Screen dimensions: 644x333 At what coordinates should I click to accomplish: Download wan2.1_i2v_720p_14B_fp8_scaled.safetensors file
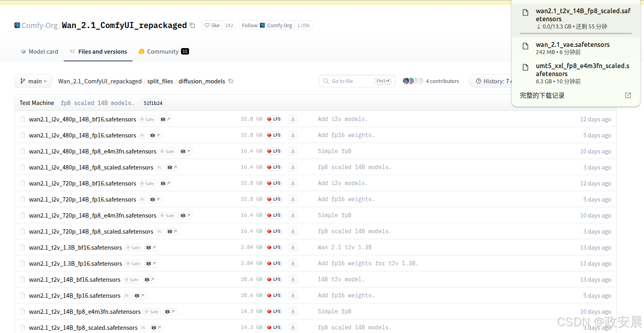tap(293, 231)
